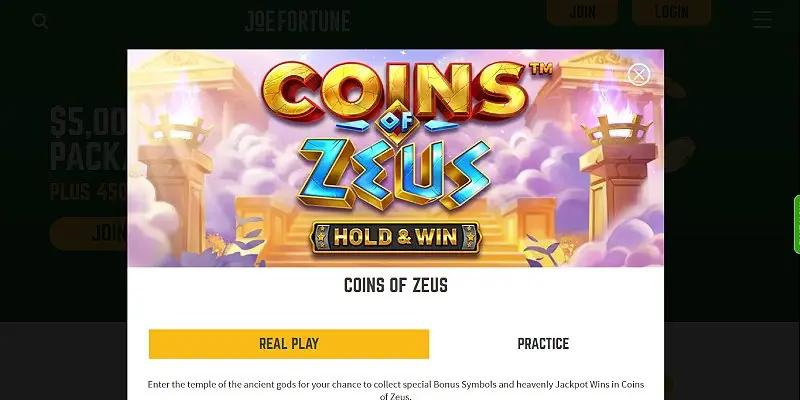Open search with the magnifier icon
This screenshot has height=400, width=800.
pos(40,21)
